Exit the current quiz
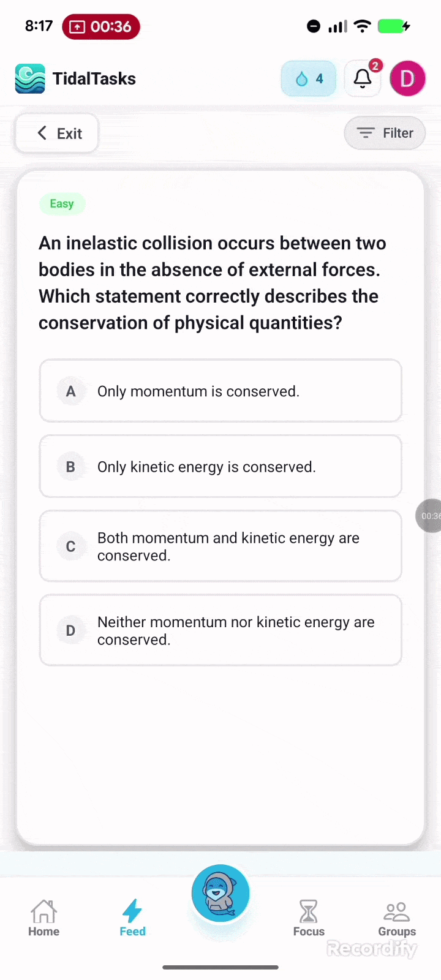This screenshot has height=980, width=441. click(x=56, y=133)
